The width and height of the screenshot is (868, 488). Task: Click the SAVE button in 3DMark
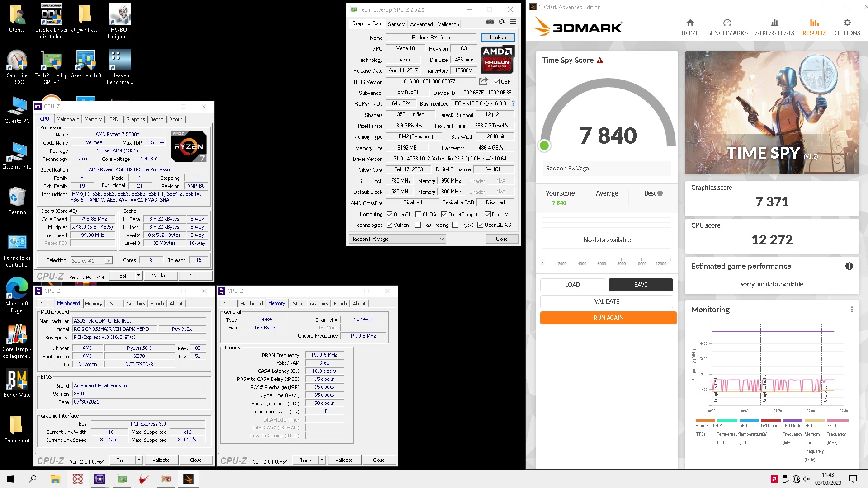[x=641, y=285]
